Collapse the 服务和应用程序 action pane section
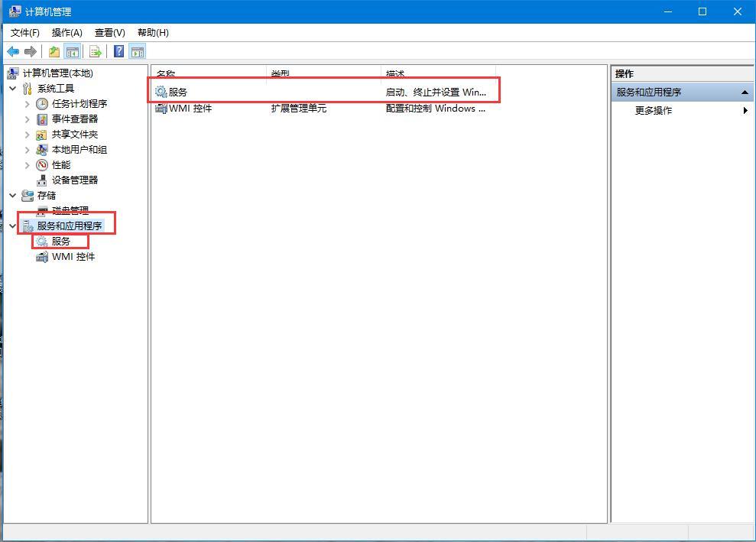 click(744, 92)
